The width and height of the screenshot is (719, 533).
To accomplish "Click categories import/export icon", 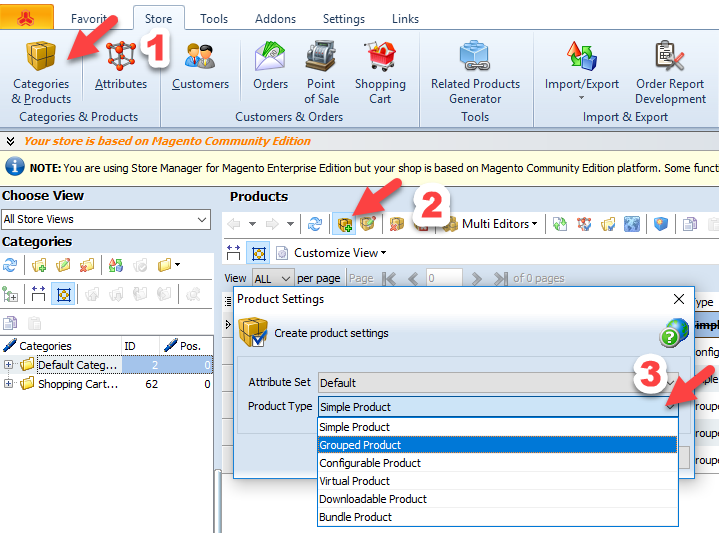I will pos(116,265).
